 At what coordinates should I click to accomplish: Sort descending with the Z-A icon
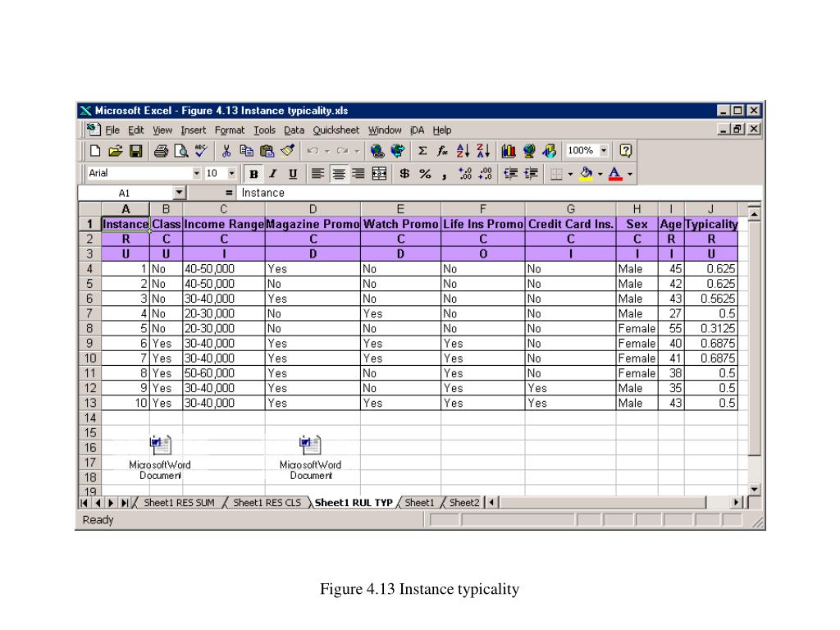pyautogui.click(x=483, y=151)
